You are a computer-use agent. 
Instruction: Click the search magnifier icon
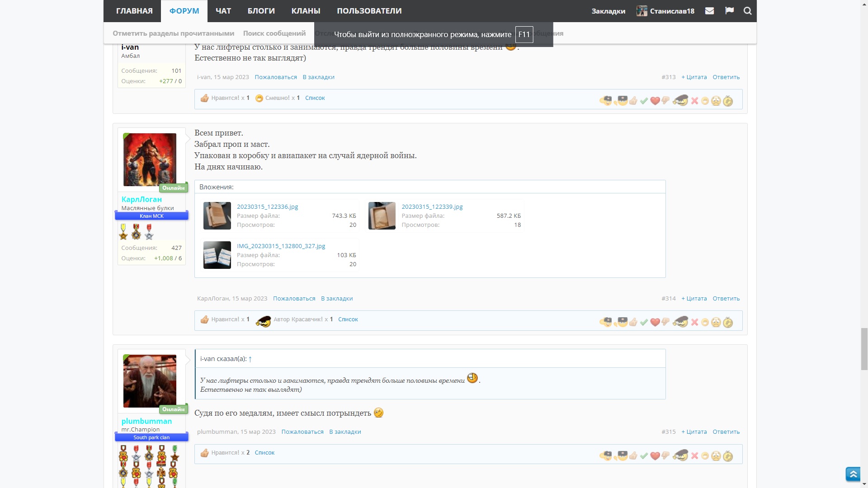[748, 11]
